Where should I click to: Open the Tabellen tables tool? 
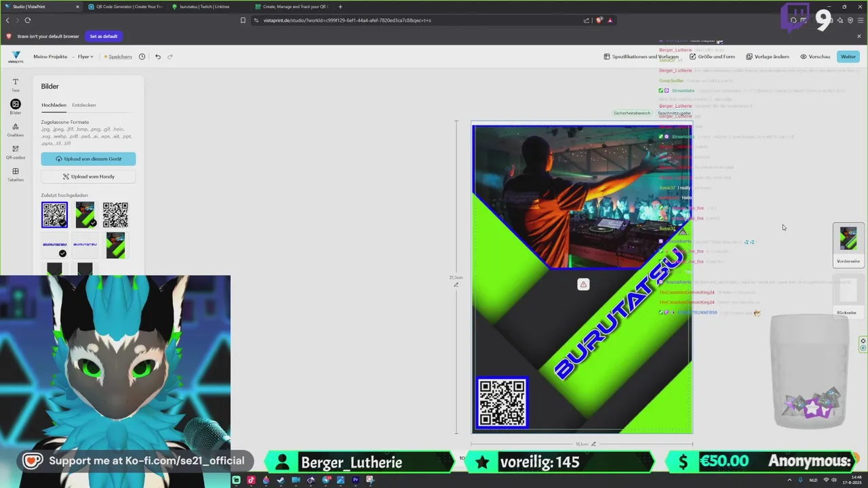16,174
